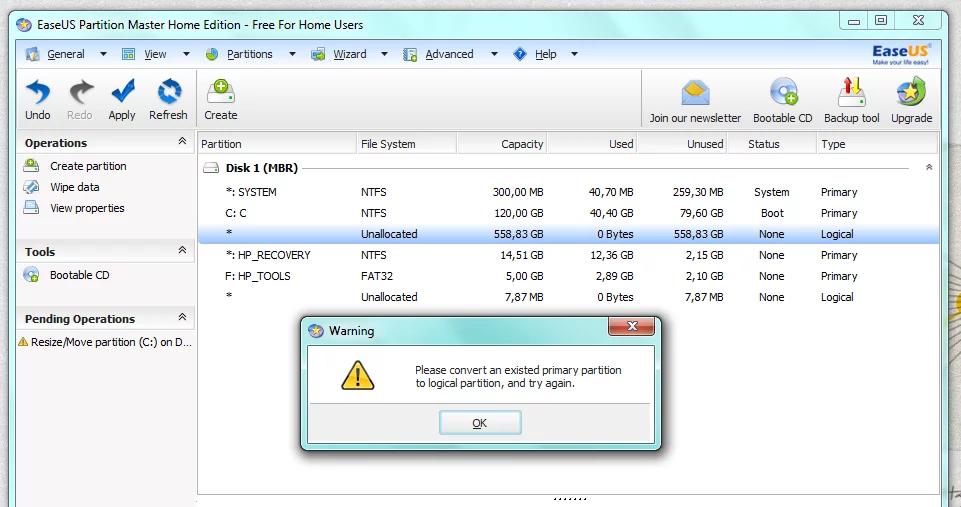Open Join our newsletter envelope icon
The height and width of the screenshot is (507, 961).
(695, 93)
